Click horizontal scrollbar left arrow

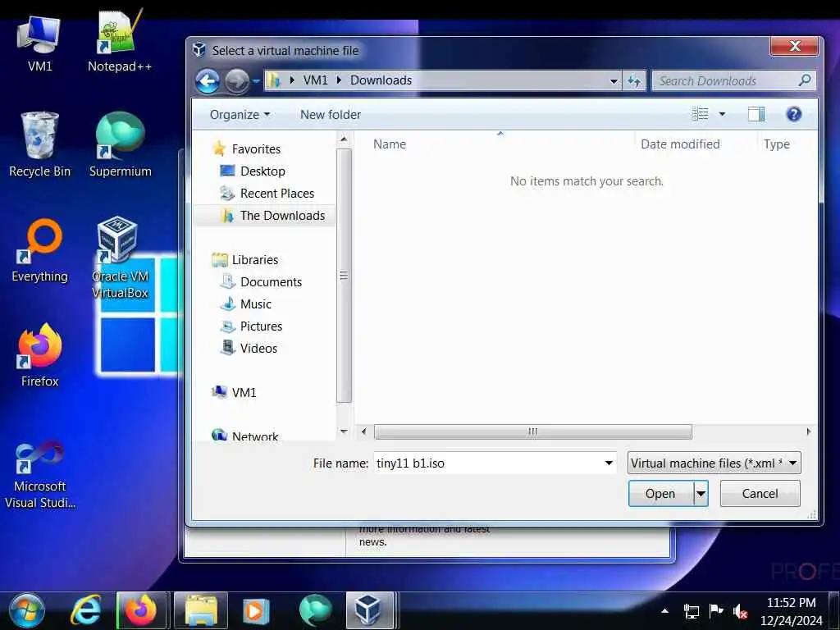point(364,431)
